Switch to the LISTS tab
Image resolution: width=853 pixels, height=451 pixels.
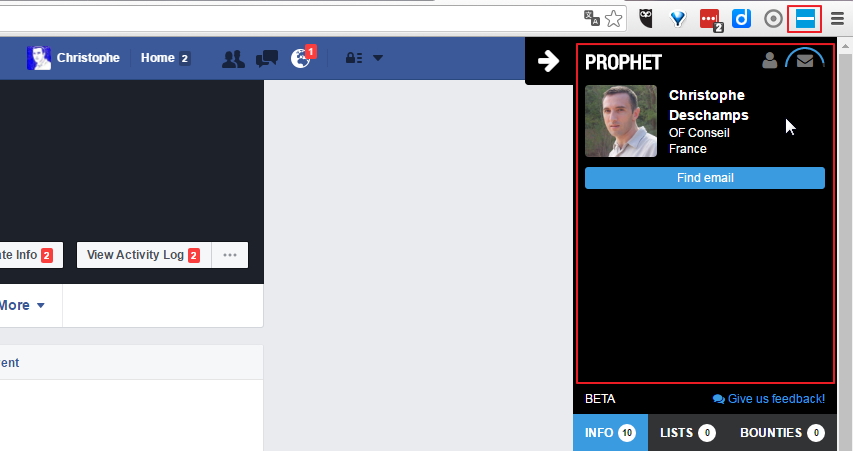688,433
